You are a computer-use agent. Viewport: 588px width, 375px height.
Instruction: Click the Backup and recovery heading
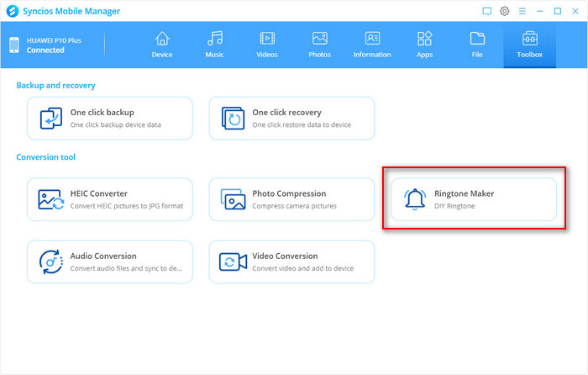pos(55,85)
